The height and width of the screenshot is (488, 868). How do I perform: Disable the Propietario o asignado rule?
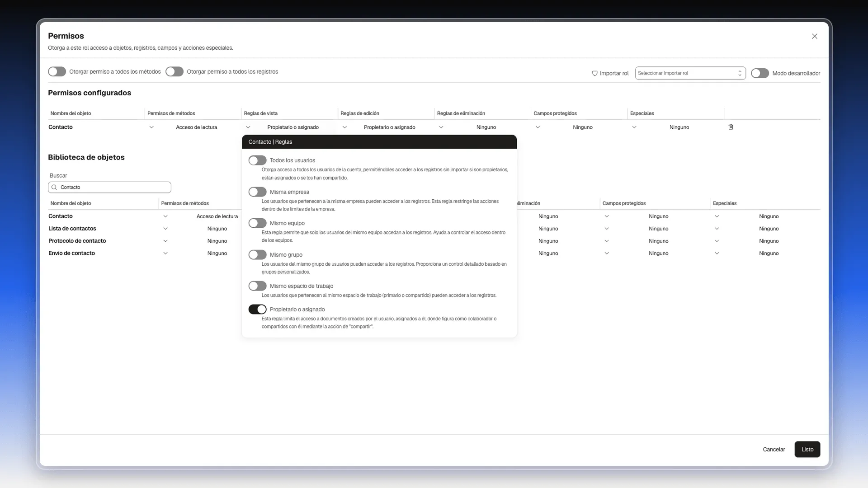point(257,310)
